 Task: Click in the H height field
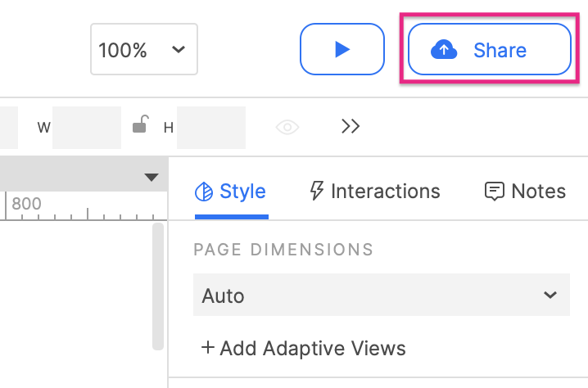pyautogui.click(x=210, y=127)
